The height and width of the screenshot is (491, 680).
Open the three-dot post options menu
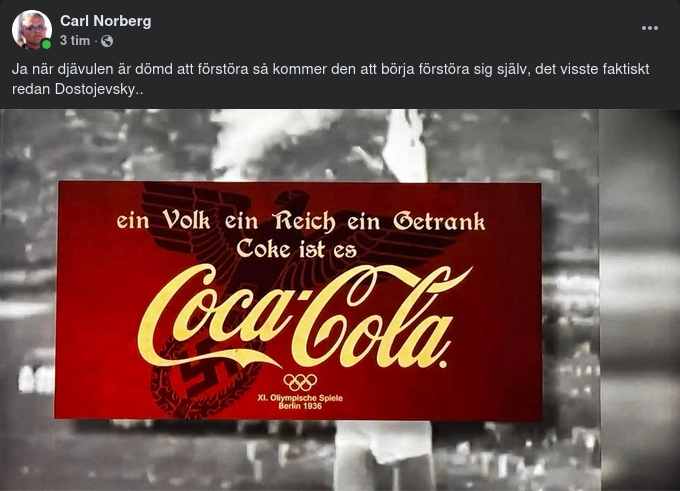pos(650,28)
